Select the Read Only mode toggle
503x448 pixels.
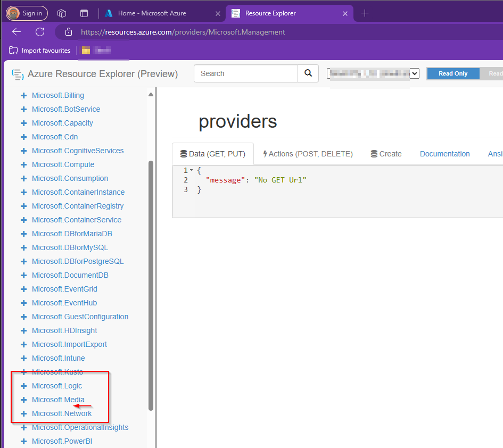453,73
